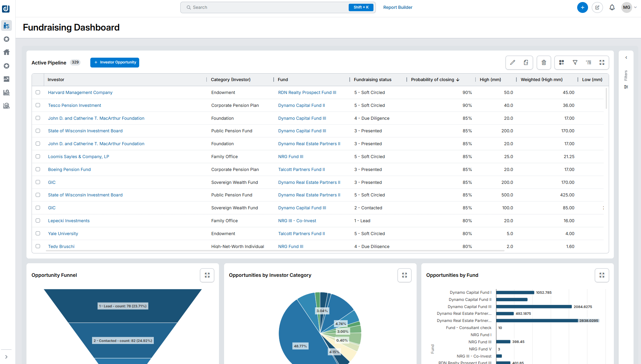The width and height of the screenshot is (641, 364).
Task: Expand the Opportunities by Fund chart
Action: [x=602, y=275]
